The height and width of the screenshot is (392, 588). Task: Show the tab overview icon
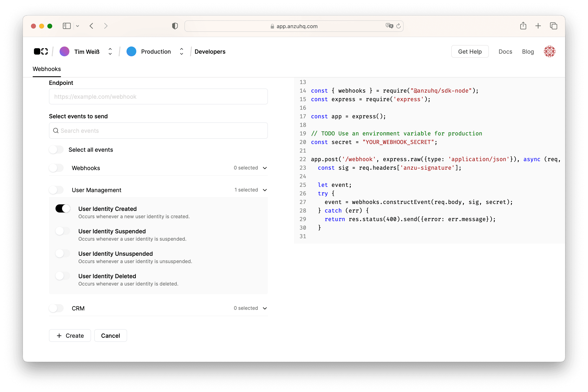554,26
